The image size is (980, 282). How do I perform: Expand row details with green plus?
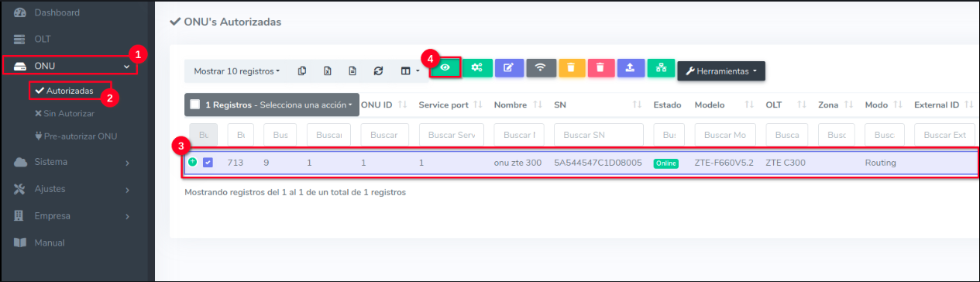point(192,162)
